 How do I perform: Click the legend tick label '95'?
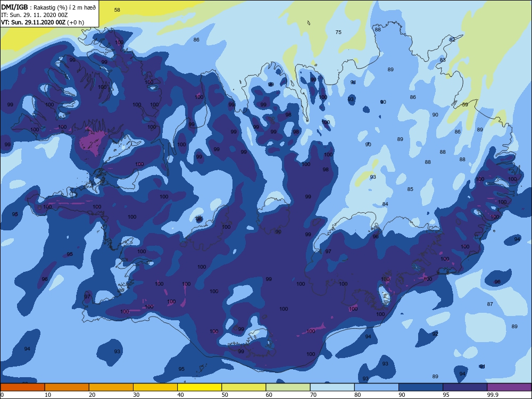click(446, 395)
